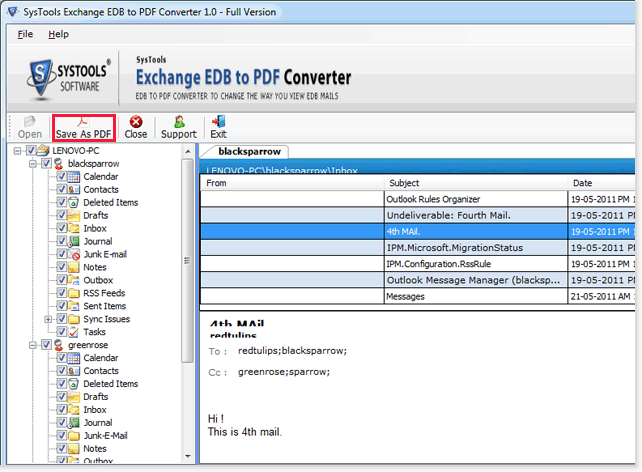This screenshot has height=472, width=642.
Task: Toggle the Sync Issues checkbox
Action: click(61, 319)
